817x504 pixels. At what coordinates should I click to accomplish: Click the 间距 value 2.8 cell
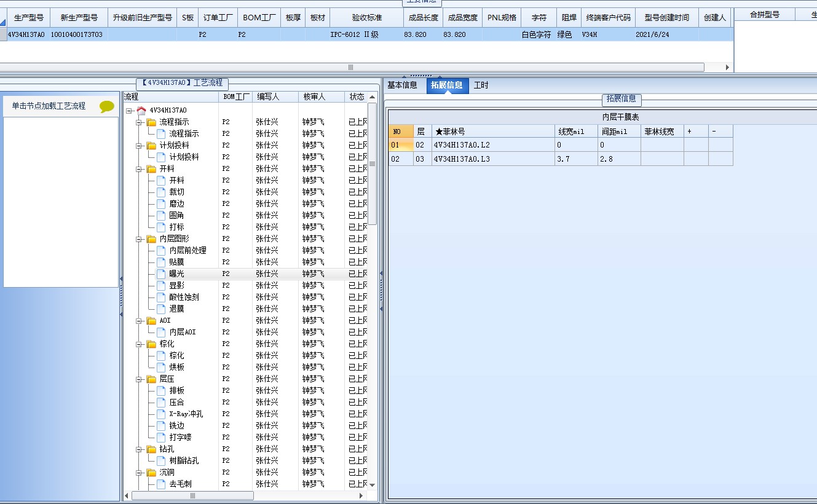click(619, 159)
